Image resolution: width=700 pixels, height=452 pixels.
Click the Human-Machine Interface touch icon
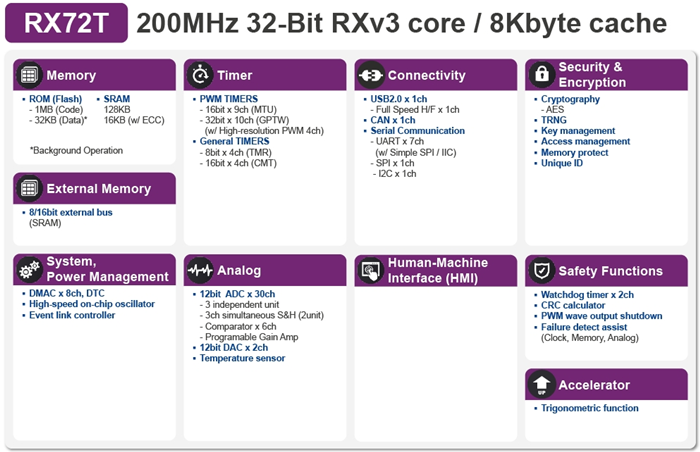point(371,270)
